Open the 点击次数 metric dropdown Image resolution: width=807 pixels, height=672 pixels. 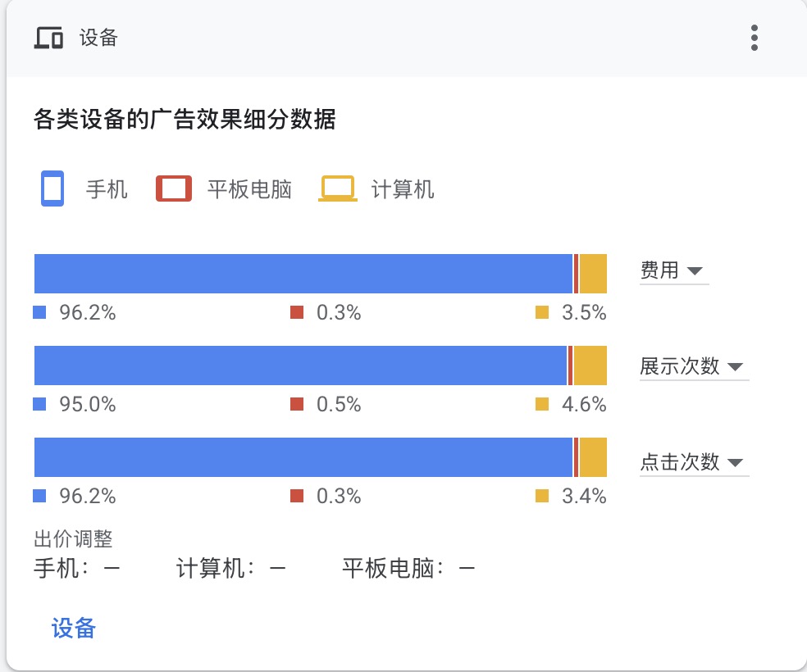point(694,462)
